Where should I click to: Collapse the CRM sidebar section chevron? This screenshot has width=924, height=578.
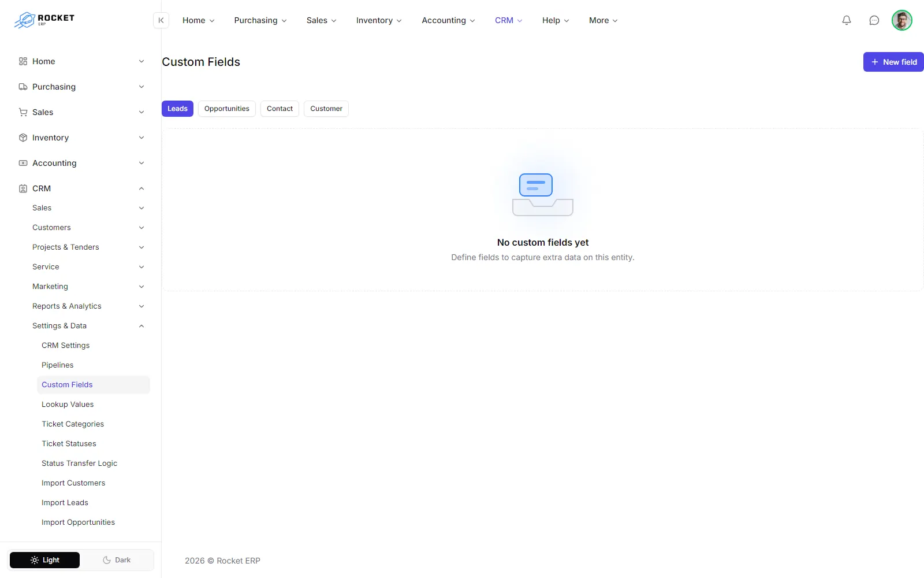(141, 188)
